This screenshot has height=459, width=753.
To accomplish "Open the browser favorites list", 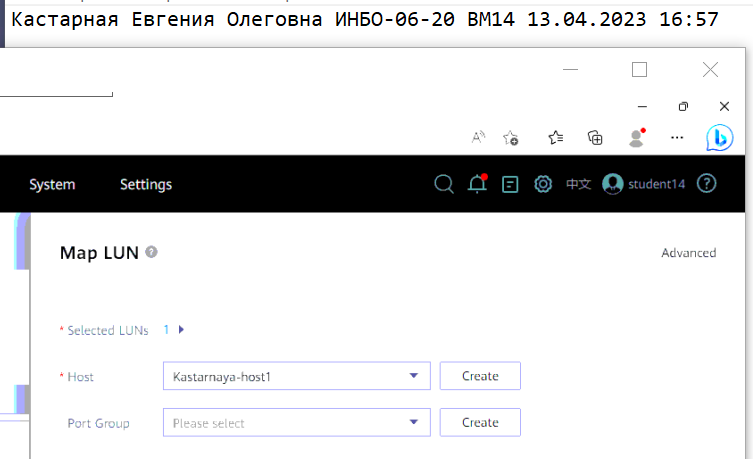I will [x=556, y=138].
